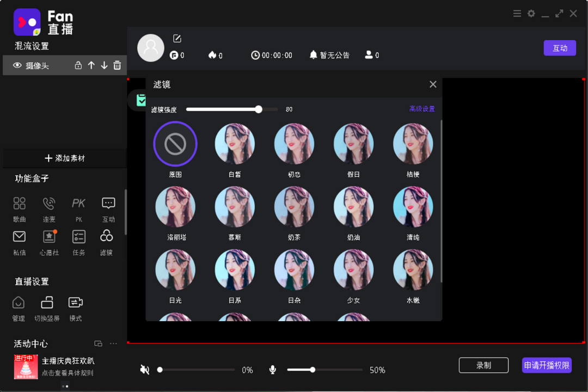Select the 白皙 filter thumbnail
This screenshot has height=392, width=588.
235,143
